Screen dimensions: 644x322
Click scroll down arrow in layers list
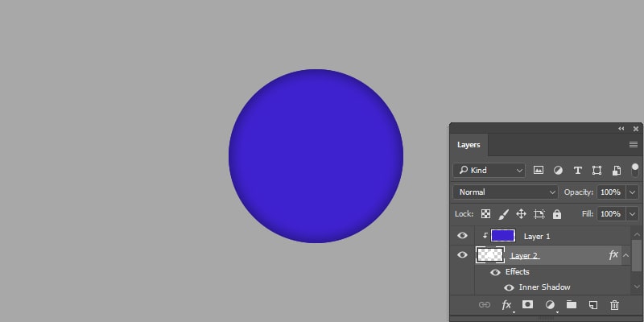[637, 287]
